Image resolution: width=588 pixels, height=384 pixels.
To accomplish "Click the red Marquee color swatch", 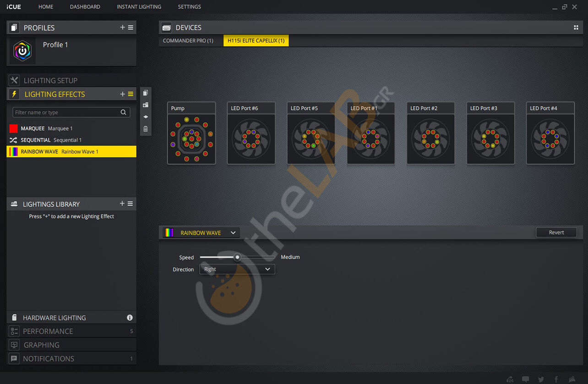I will click(x=13, y=129).
